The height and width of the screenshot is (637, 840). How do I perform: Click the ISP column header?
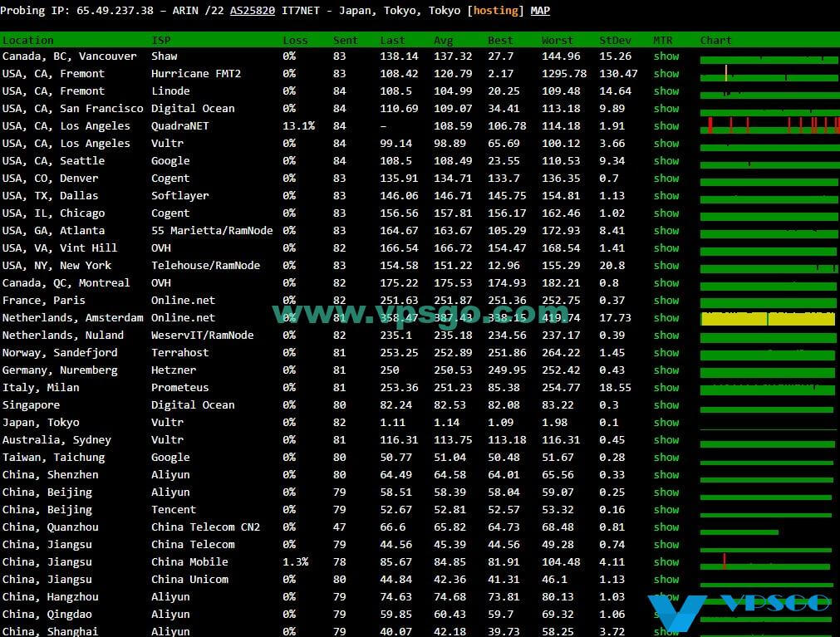(x=160, y=40)
